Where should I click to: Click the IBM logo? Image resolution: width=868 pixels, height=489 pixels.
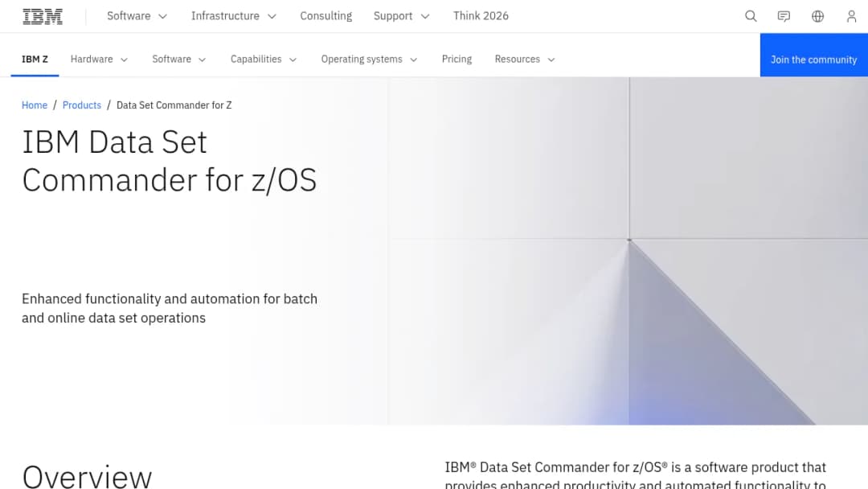click(x=43, y=17)
